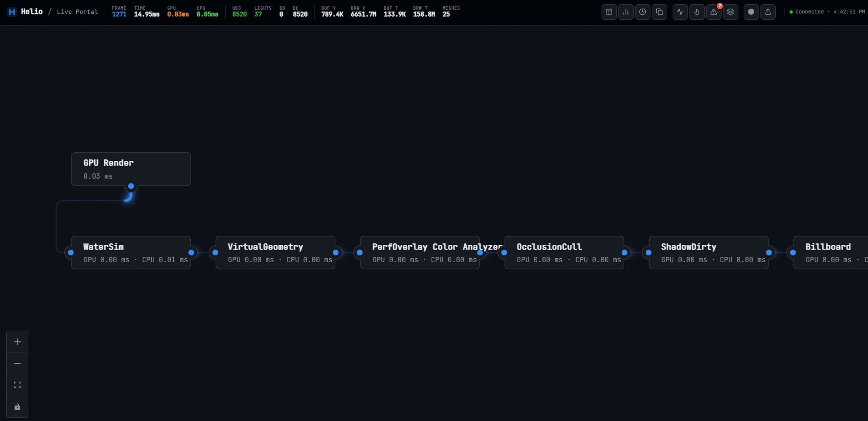Viewport: 868px width, 421px height.
Task: Click the BUF V 789.4K stat
Action: (x=332, y=12)
